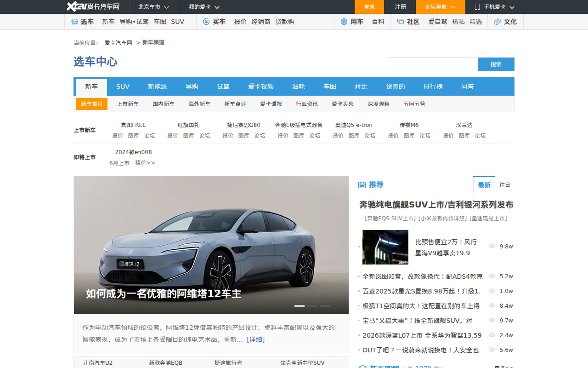Click eye icon beside 9.8w views
This screenshot has width=588, height=368.
point(492,247)
